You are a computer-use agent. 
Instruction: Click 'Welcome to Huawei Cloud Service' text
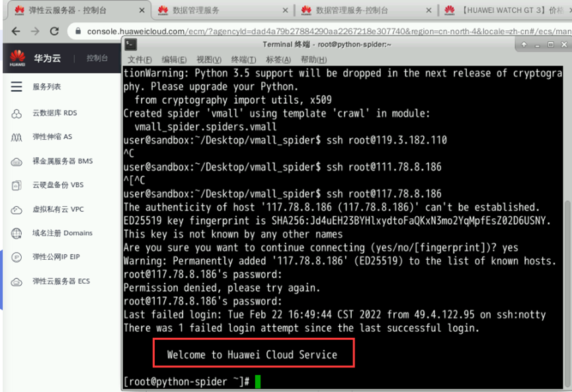click(x=252, y=355)
